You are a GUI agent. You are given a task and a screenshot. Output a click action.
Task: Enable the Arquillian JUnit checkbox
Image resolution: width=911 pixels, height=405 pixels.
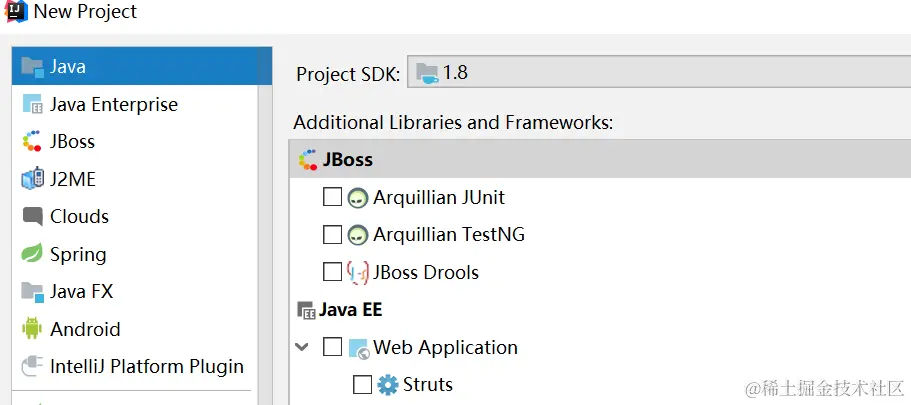pyautogui.click(x=332, y=197)
